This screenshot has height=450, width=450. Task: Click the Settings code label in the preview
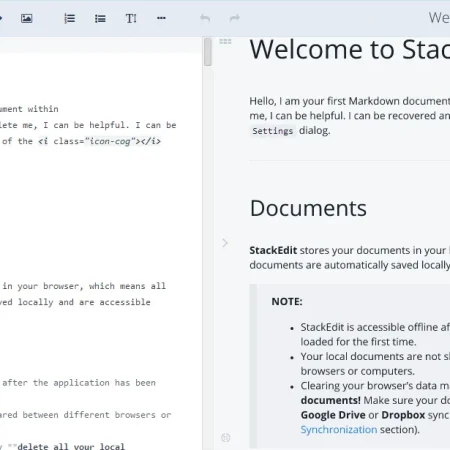click(273, 131)
